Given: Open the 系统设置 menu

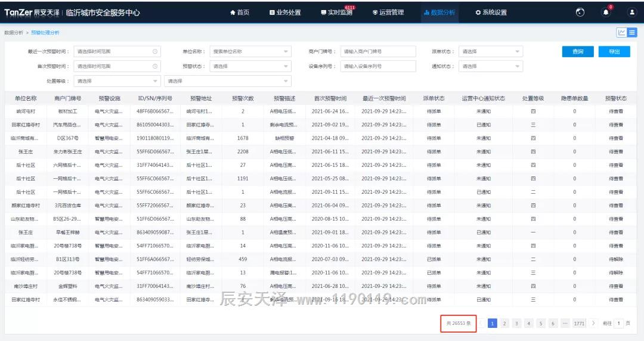Looking at the screenshot, I should click(x=491, y=13).
